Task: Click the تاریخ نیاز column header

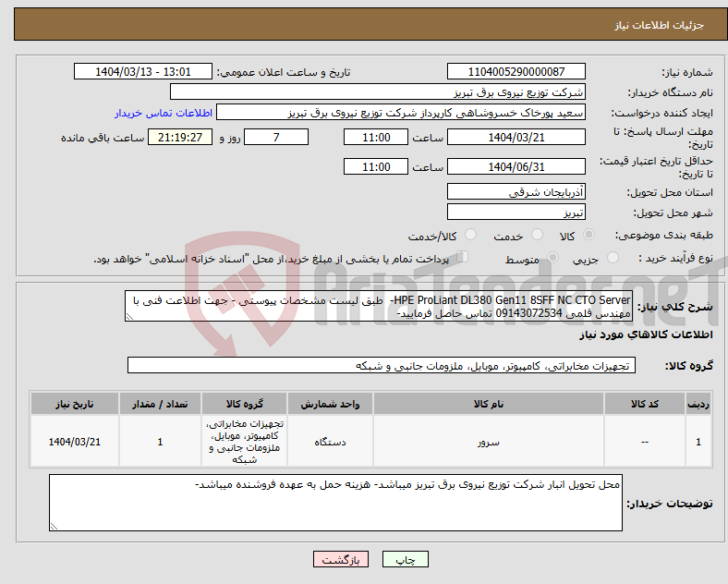Action: point(75,404)
